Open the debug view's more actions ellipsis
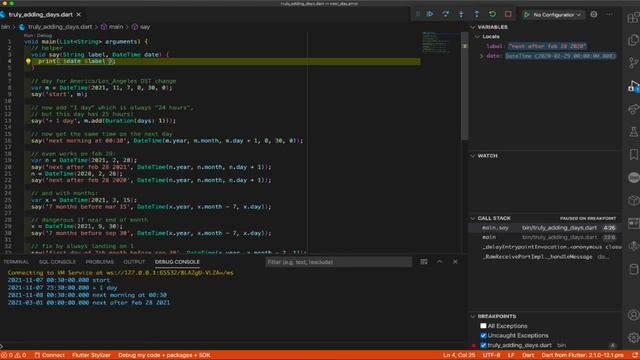 609,14
